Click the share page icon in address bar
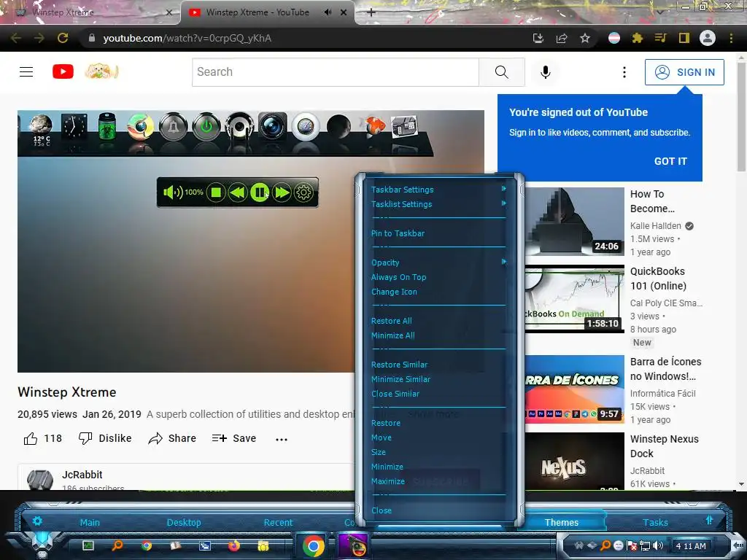This screenshot has width=747, height=560. point(562,38)
